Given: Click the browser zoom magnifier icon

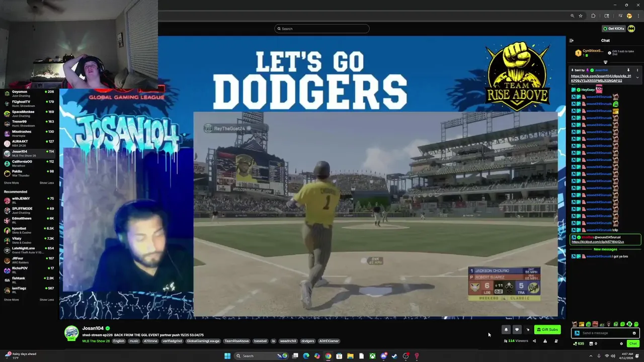Looking at the screenshot, I should pos(572,16).
